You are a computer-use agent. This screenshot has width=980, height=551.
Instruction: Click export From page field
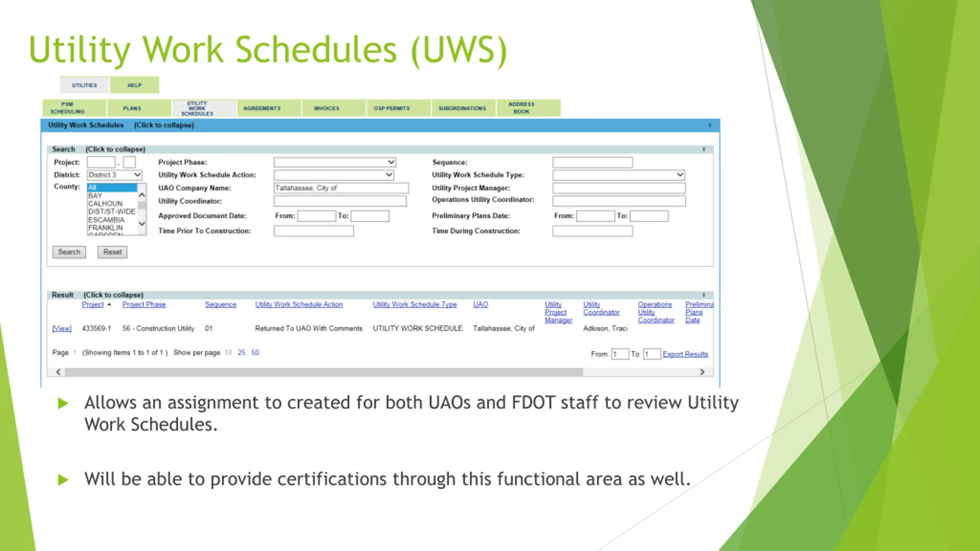coord(620,354)
